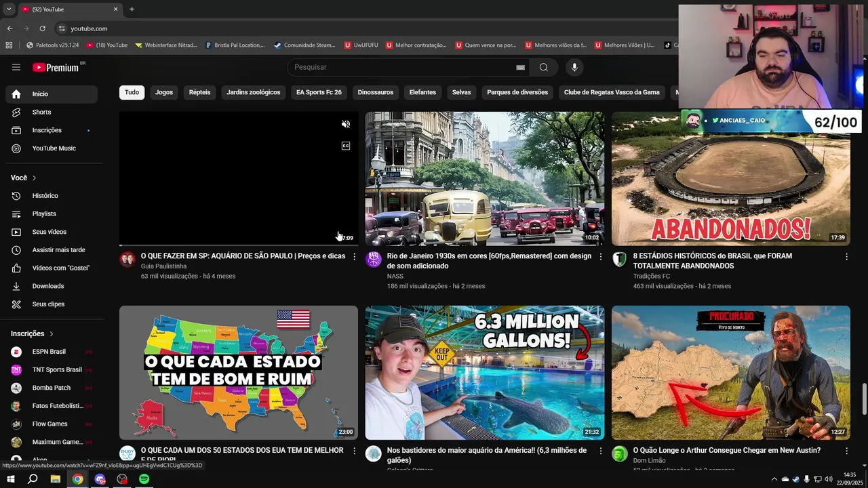The height and width of the screenshot is (488, 868).
Task: Open Maximum Game... channel subscription
Action: point(52,442)
